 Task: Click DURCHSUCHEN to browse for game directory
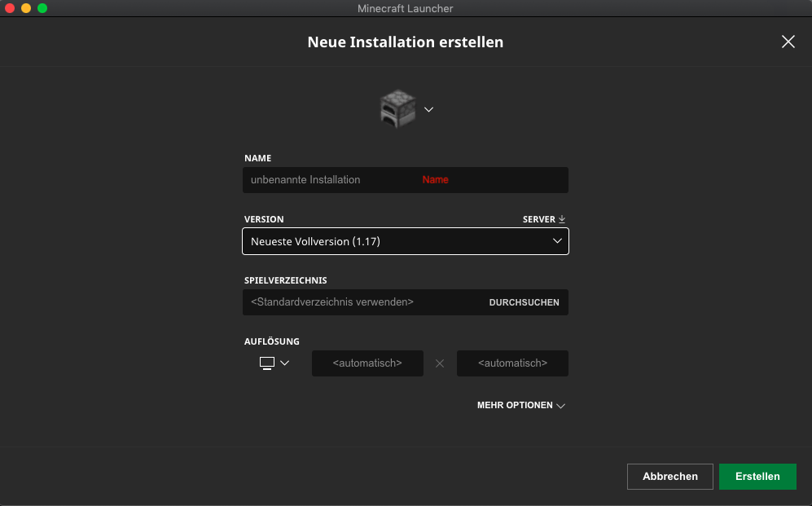(x=524, y=302)
